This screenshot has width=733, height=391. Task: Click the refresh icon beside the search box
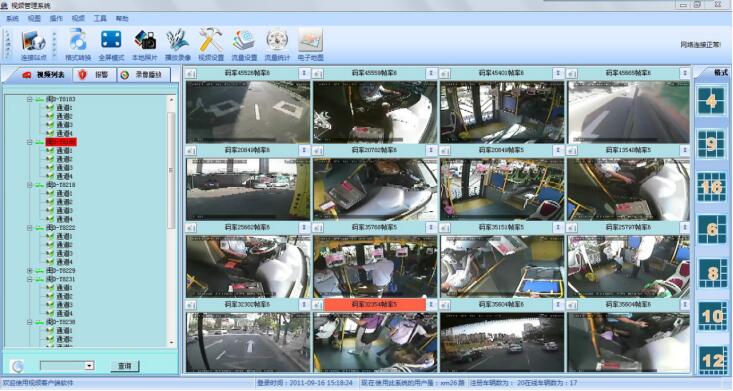click(17, 366)
